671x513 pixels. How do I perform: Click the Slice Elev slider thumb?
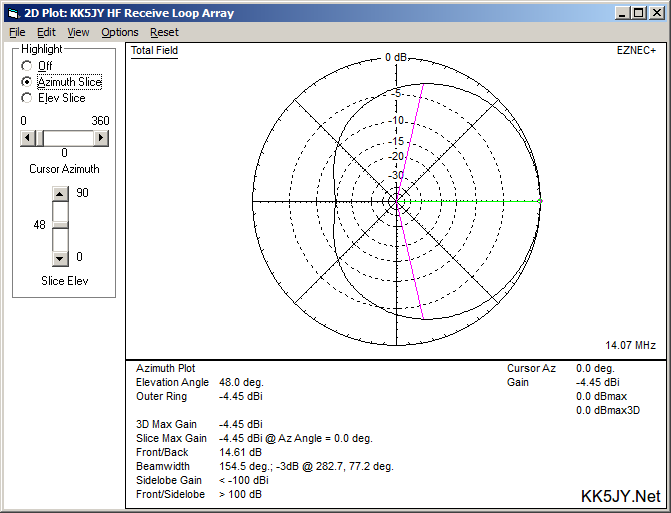(x=60, y=225)
